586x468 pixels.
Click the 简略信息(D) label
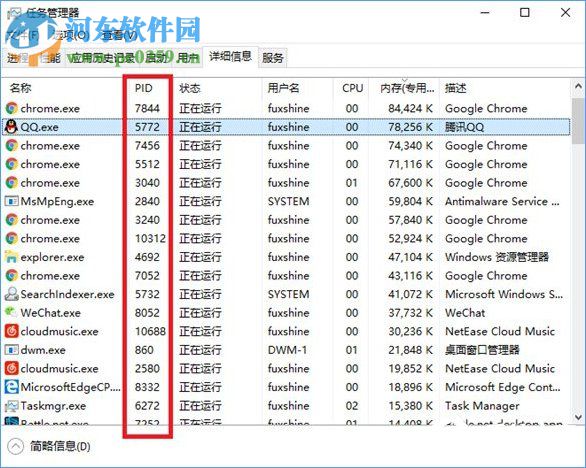click(x=60, y=446)
